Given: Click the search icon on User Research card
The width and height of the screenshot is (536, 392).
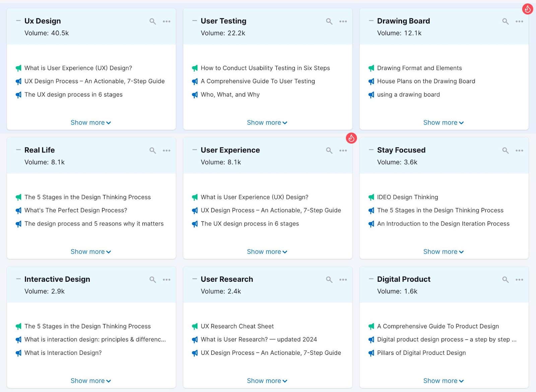Looking at the screenshot, I should click(x=329, y=280).
